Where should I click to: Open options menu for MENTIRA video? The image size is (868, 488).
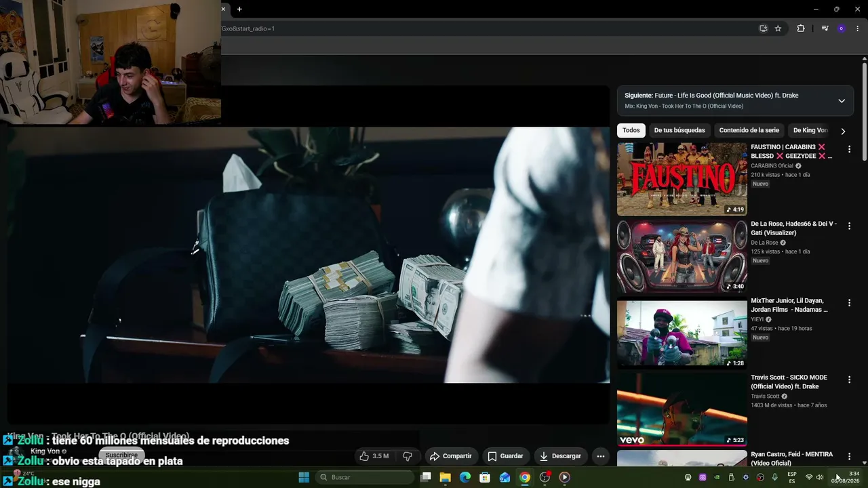click(849, 456)
